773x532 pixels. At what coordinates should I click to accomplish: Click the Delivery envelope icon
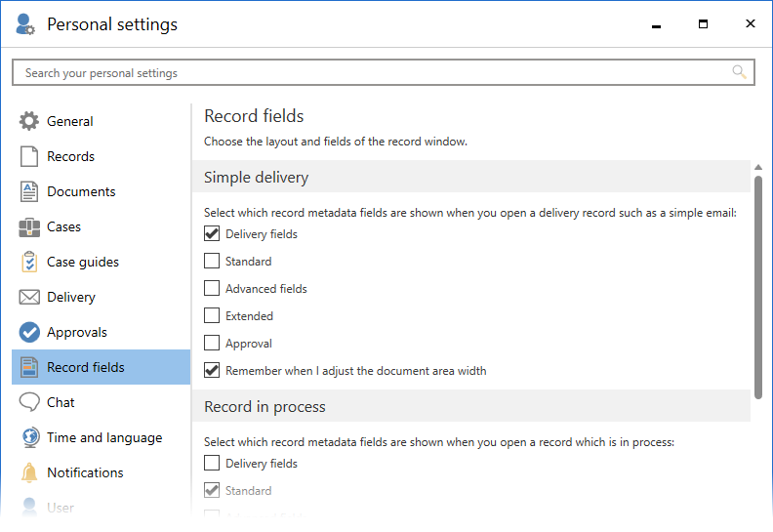point(29,297)
